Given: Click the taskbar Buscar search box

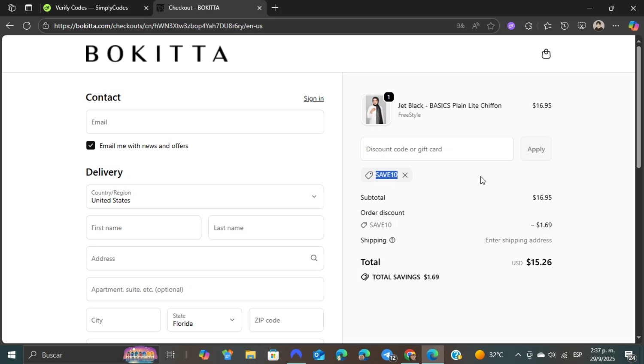Looking at the screenshot, I should (x=90, y=355).
